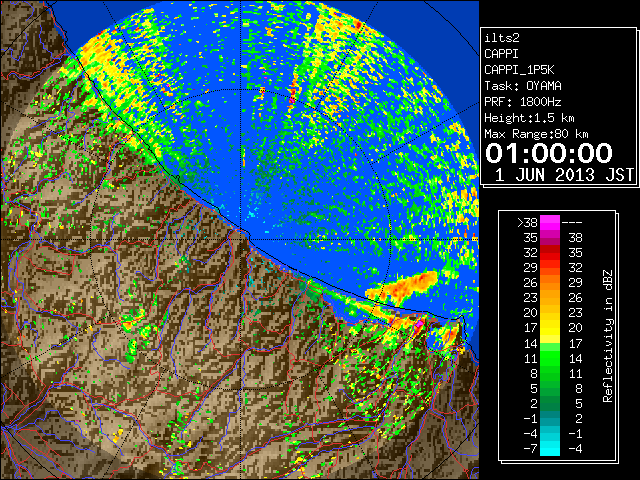Click the large orange rain echo offshore
Viewport: 640px width, 480px height.
click(402, 288)
